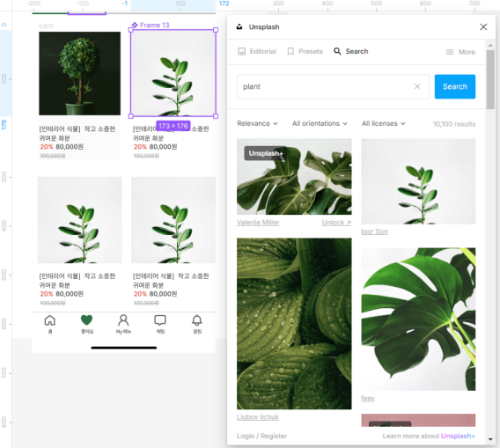500x448 pixels.
Task: Select the feey monstera leaf photo
Action: (x=418, y=319)
